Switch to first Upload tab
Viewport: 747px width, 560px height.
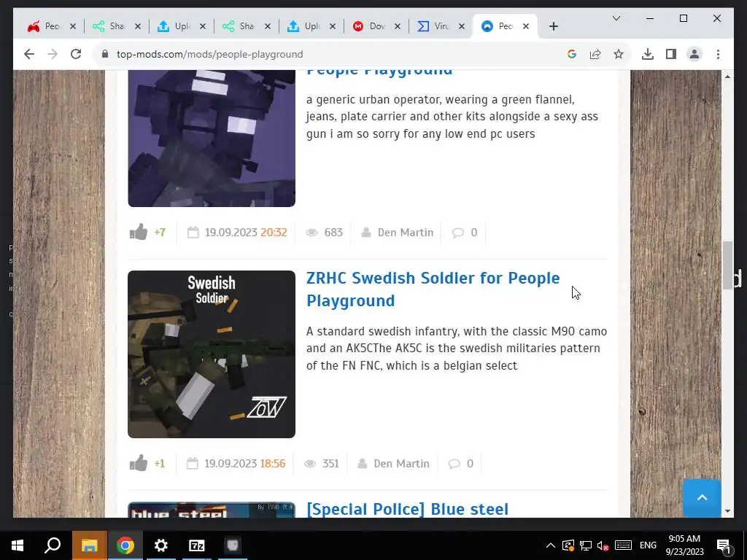pyautogui.click(x=181, y=26)
